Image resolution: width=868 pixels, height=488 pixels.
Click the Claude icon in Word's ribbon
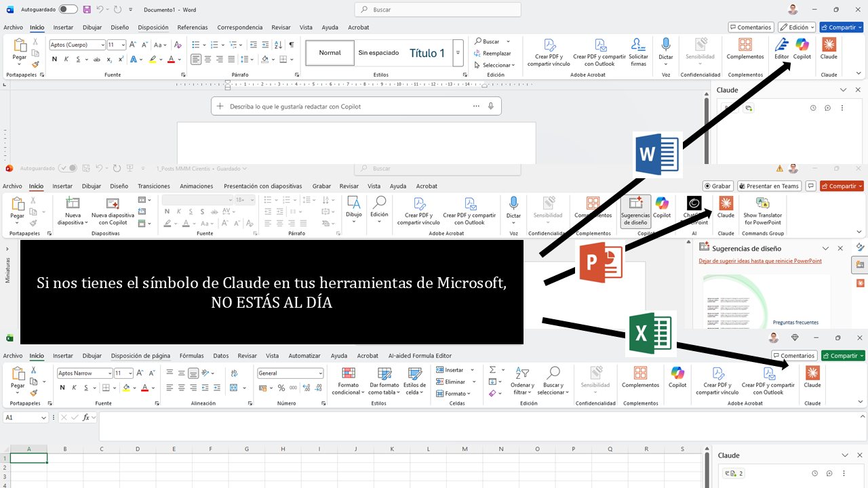[x=829, y=49]
